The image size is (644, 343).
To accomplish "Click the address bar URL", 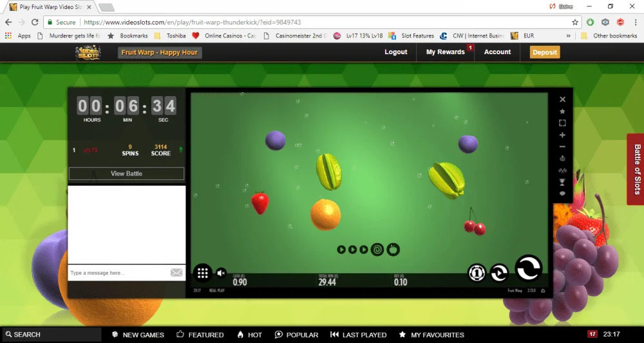I will [x=192, y=22].
